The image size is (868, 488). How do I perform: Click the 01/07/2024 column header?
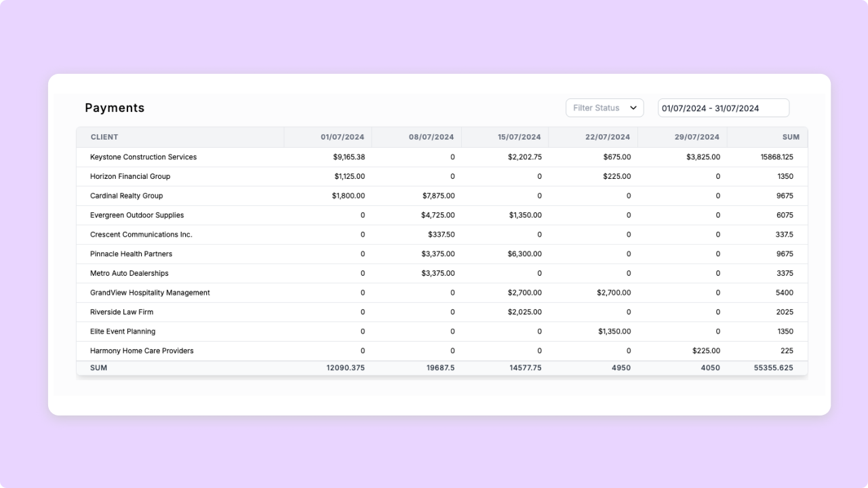342,137
